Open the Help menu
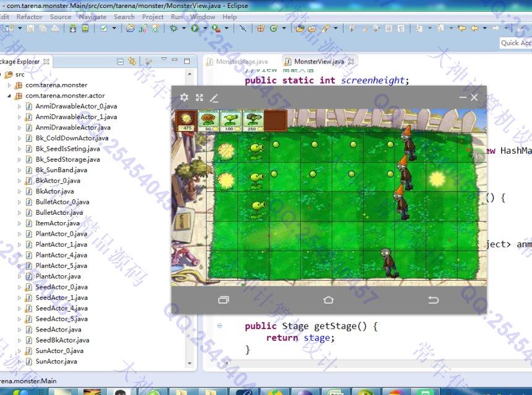532x395 pixels. (x=230, y=17)
